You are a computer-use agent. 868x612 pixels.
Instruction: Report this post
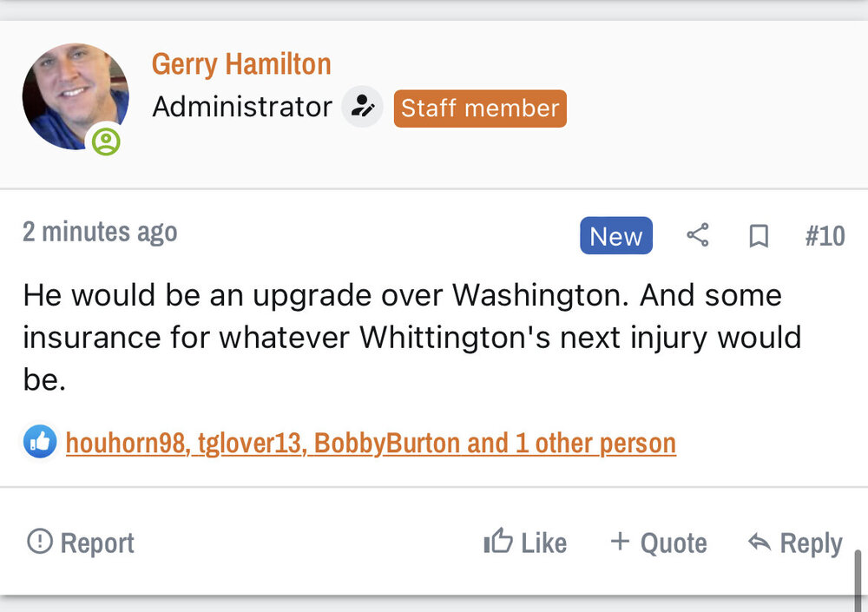[81, 543]
